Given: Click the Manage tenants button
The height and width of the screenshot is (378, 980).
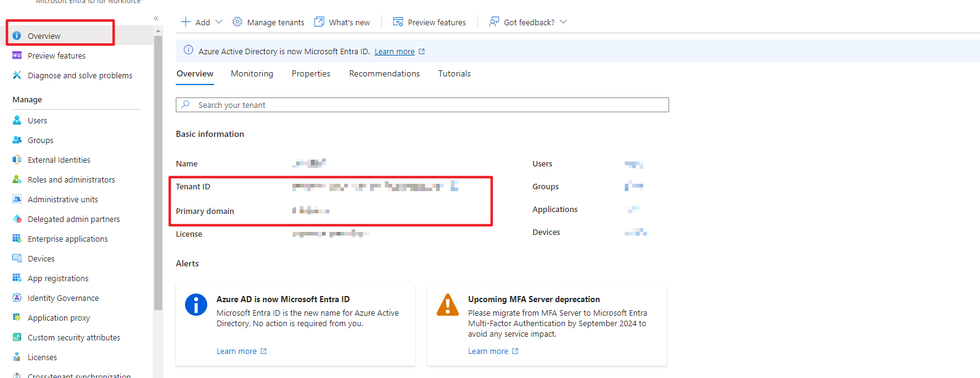Looking at the screenshot, I should click(x=268, y=22).
